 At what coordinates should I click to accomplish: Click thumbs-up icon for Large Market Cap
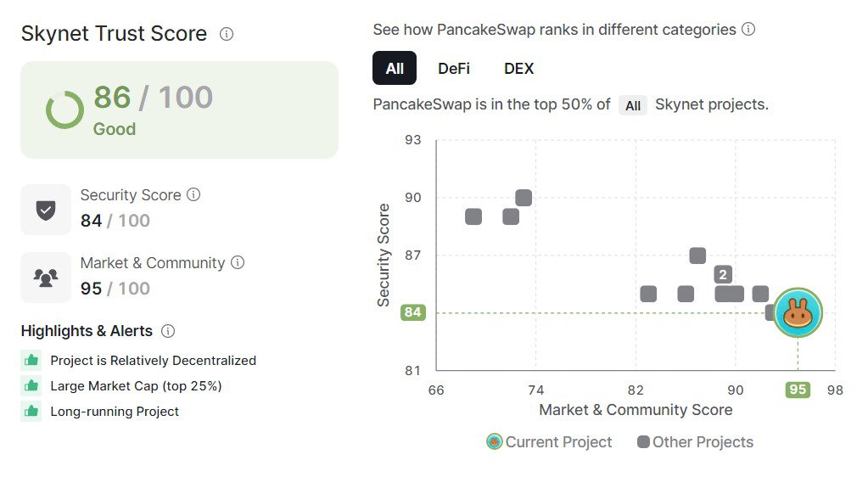click(31, 385)
